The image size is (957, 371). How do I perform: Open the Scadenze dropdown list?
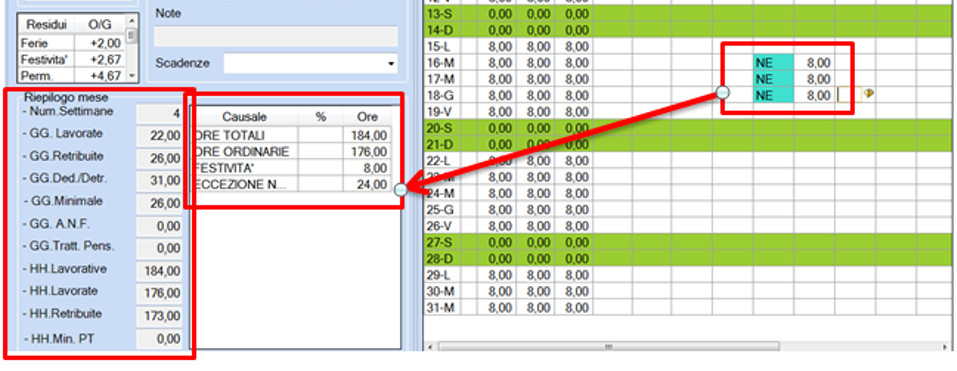(x=390, y=63)
